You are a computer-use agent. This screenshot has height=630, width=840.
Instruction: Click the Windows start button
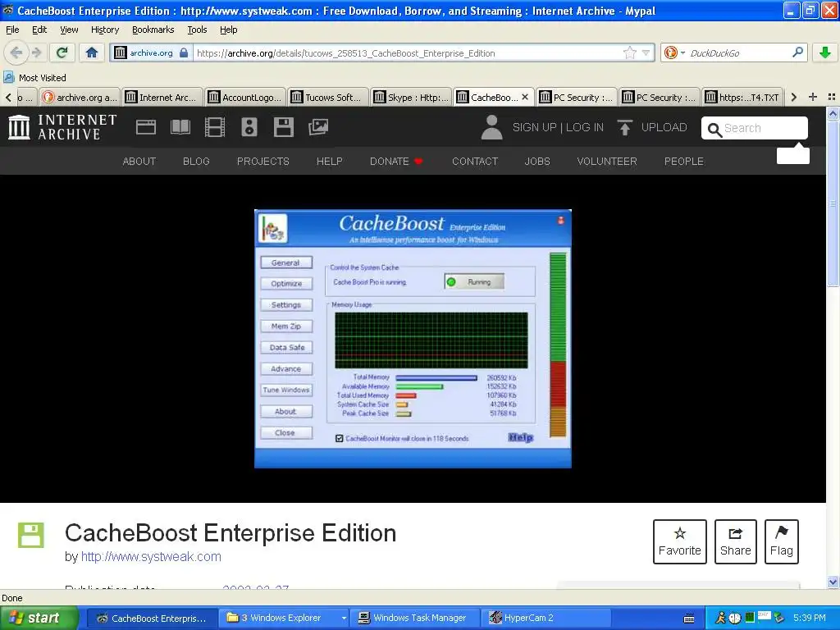tap(39, 619)
